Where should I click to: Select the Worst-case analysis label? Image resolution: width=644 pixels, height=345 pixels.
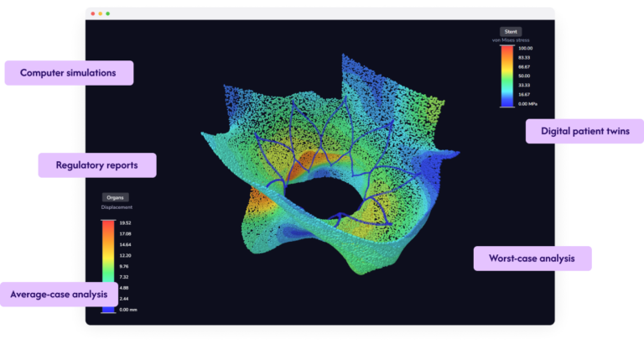[532, 259]
